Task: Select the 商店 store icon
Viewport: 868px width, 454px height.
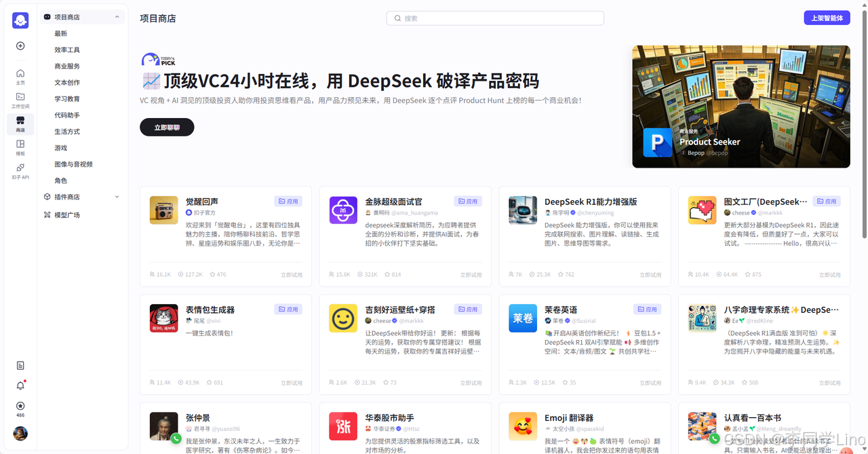Action: point(20,124)
